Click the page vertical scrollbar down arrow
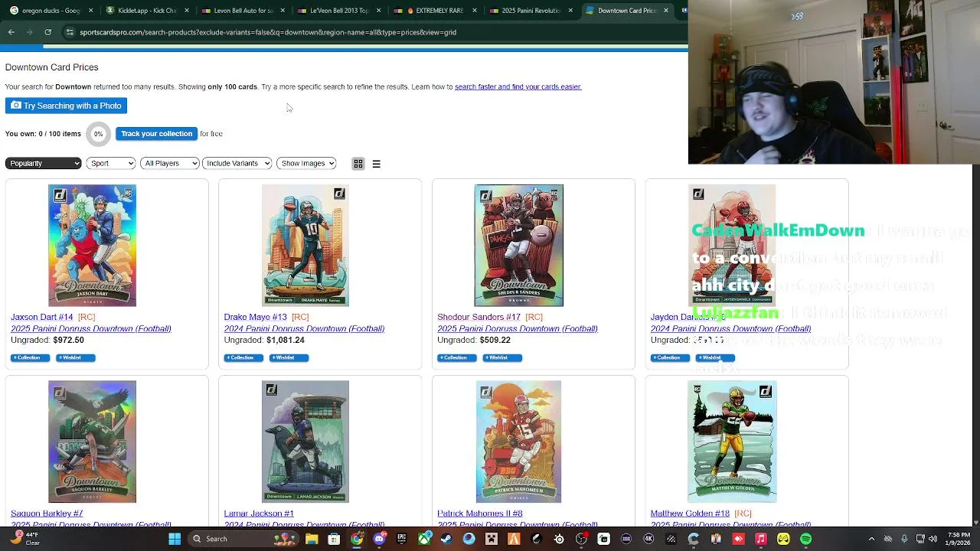Screen dimensions: 980x551 (x=975, y=523)
